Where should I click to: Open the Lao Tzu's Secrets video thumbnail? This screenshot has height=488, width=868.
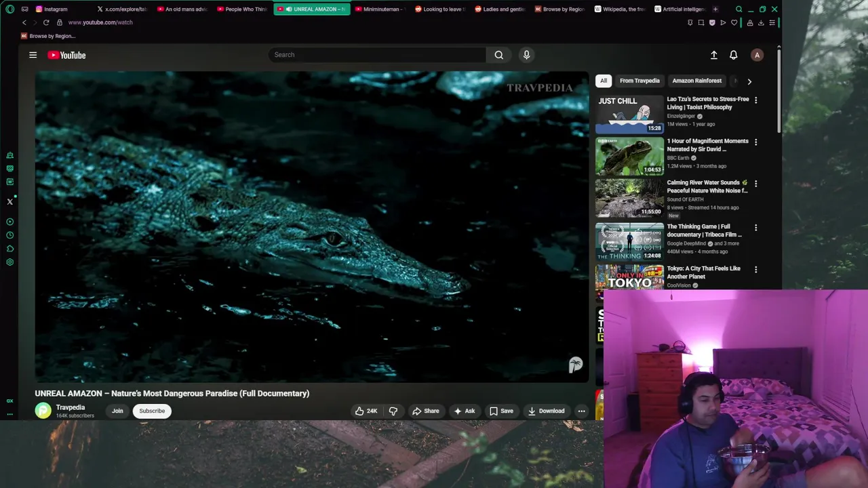630,114
